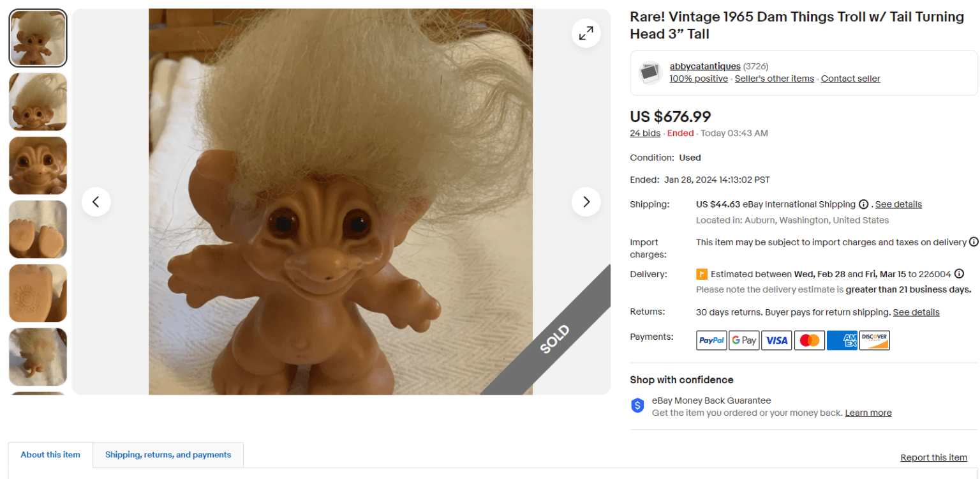Switch to the Shipping, returns, and payments tab

click(x=167, y=455)
